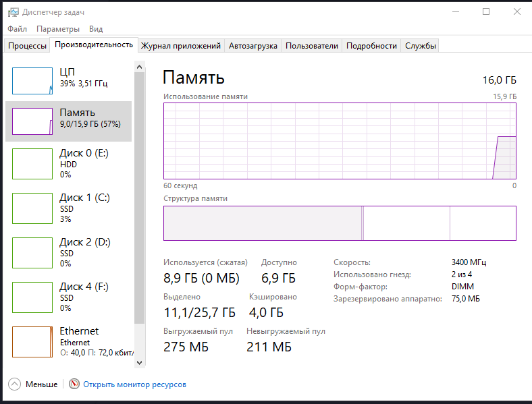Open Диск 4 (F:) performance graph

(x=32, y=296)
